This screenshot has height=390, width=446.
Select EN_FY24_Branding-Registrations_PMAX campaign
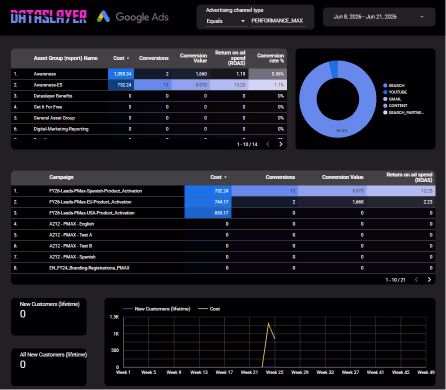coord(223,268)
